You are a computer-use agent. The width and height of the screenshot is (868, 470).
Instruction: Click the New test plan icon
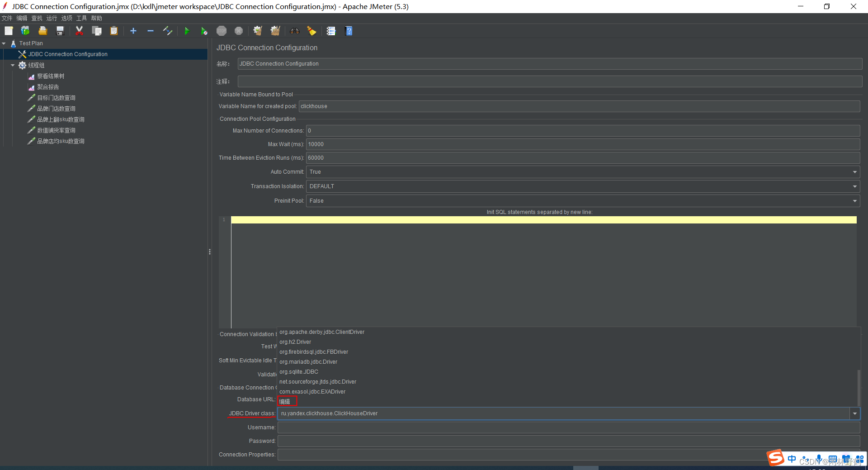pos(9,31)
